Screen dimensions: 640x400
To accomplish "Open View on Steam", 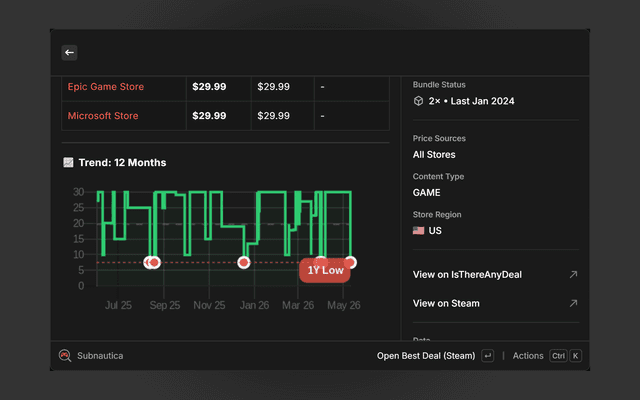I will point(446,303).
